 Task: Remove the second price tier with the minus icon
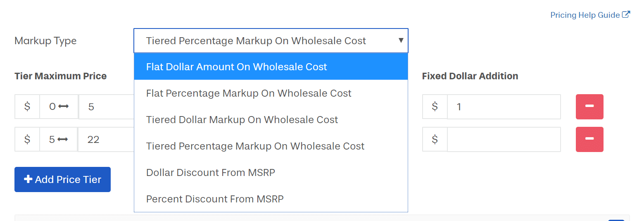click(589, 140)
